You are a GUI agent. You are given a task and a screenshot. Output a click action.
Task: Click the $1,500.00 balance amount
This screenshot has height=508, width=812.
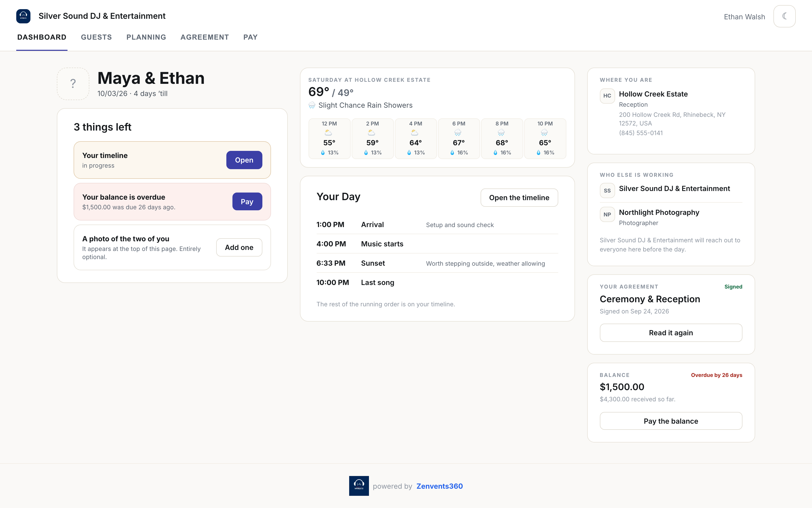622,387
